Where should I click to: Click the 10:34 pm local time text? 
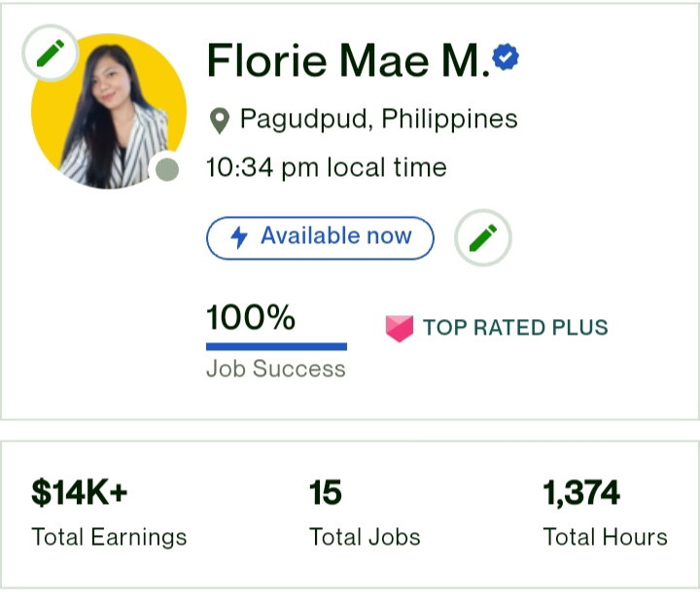pyautogui.click(x=327, y=167)
